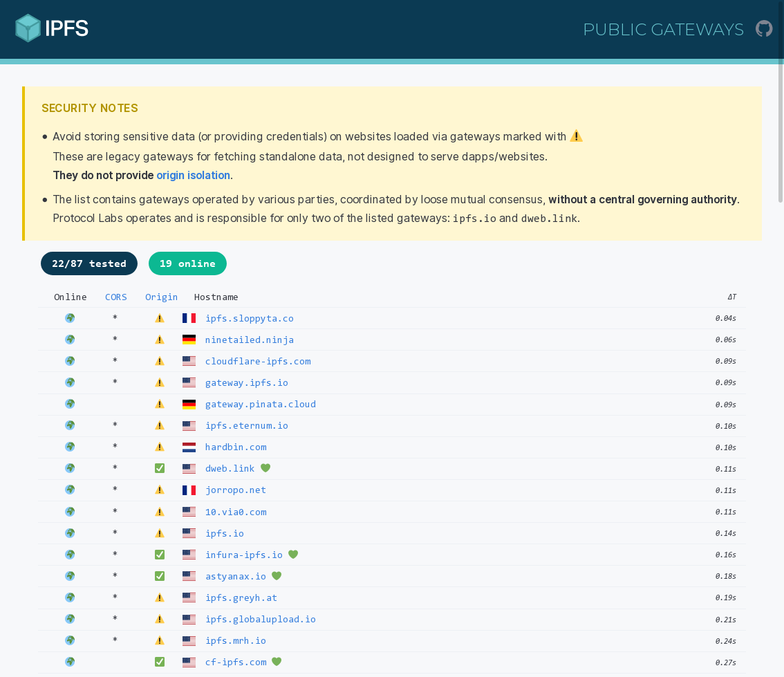Open the ipfs.sloppyta.co gateway link

[250, 319]
